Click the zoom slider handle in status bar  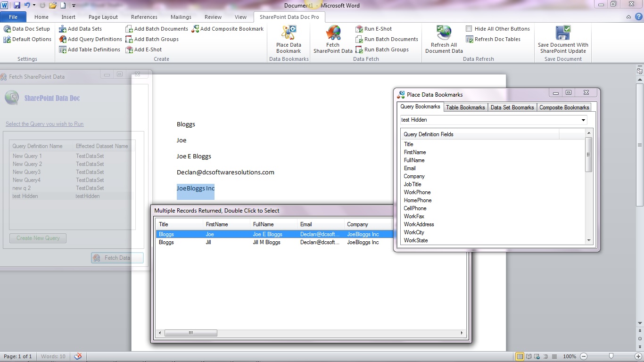(x=611, y=356)
